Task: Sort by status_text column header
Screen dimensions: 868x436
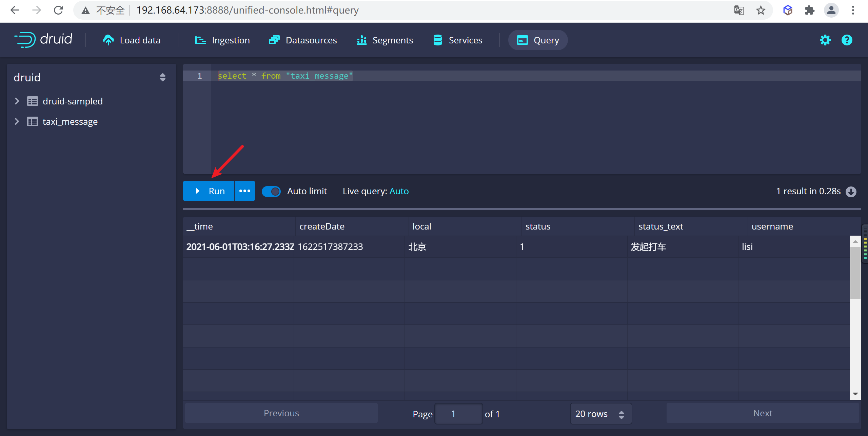Action: coord(691,226)
